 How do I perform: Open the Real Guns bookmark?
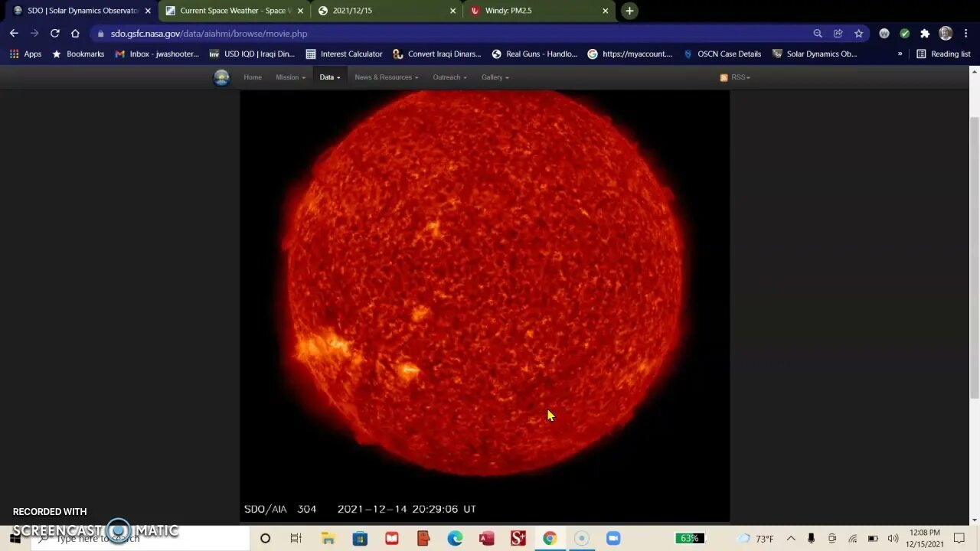(534, 54)
